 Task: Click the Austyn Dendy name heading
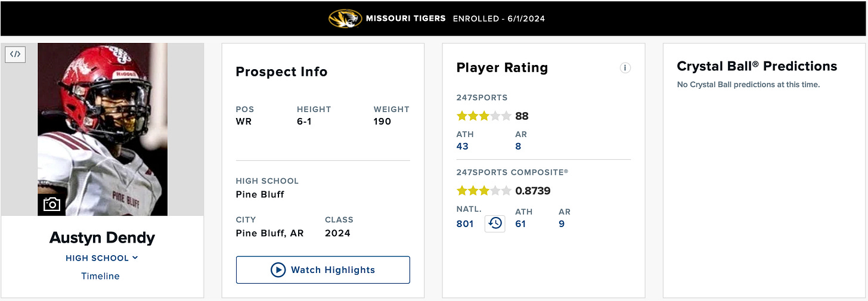tap(102, 238)
